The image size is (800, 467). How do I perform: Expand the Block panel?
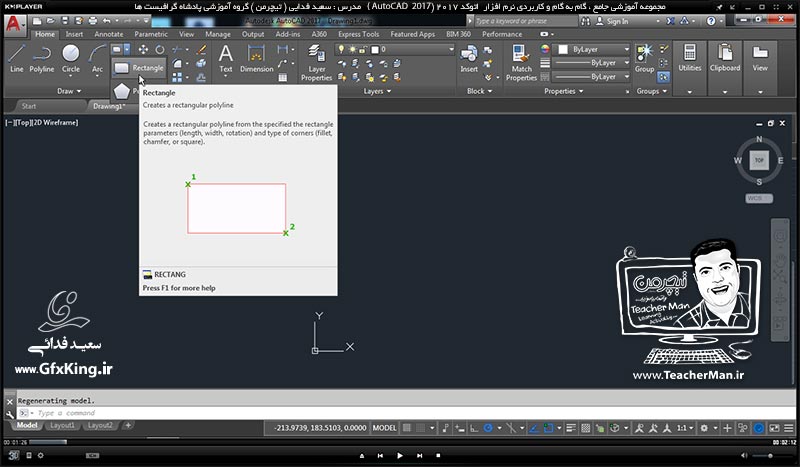(480, 91)
